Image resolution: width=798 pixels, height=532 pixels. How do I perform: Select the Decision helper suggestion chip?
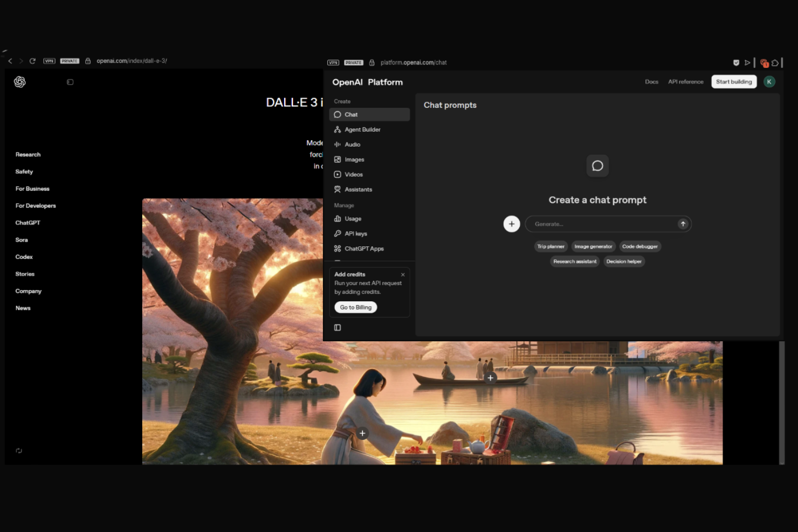click(x=624, y=261)
